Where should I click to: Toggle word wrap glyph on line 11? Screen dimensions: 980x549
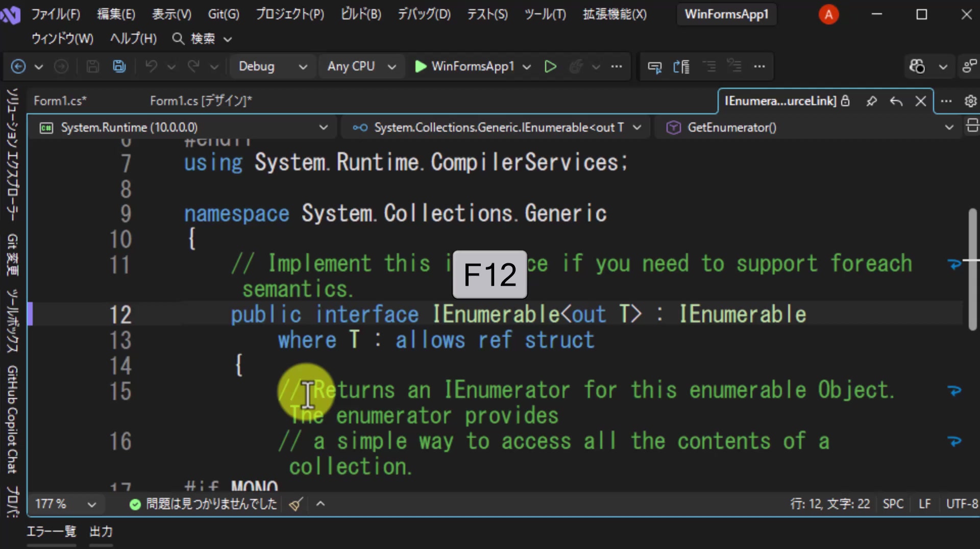(954, 264)
